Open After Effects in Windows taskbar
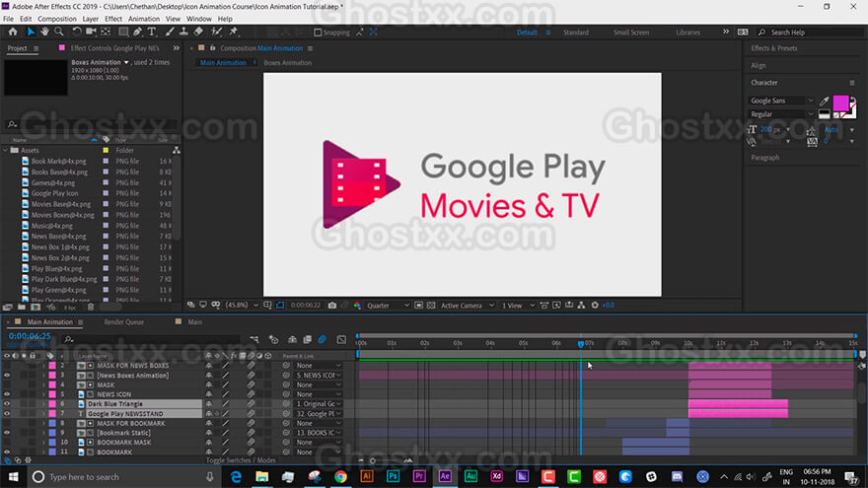Screen dimensions: 868x488 [445, 476]
